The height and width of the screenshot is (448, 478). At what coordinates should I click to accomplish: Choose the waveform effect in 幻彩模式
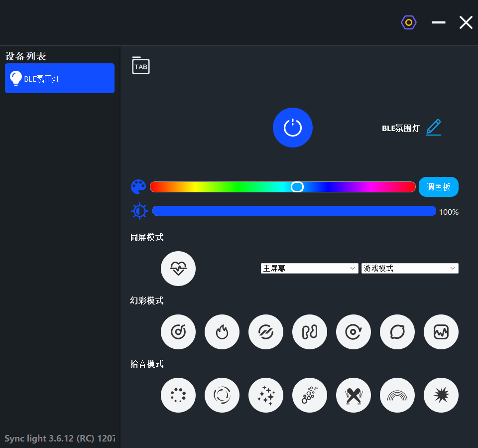tap(441, 332)
